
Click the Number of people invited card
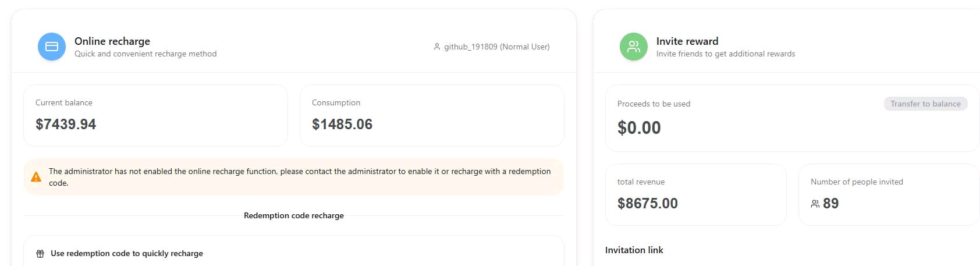(x=889, y=194)
